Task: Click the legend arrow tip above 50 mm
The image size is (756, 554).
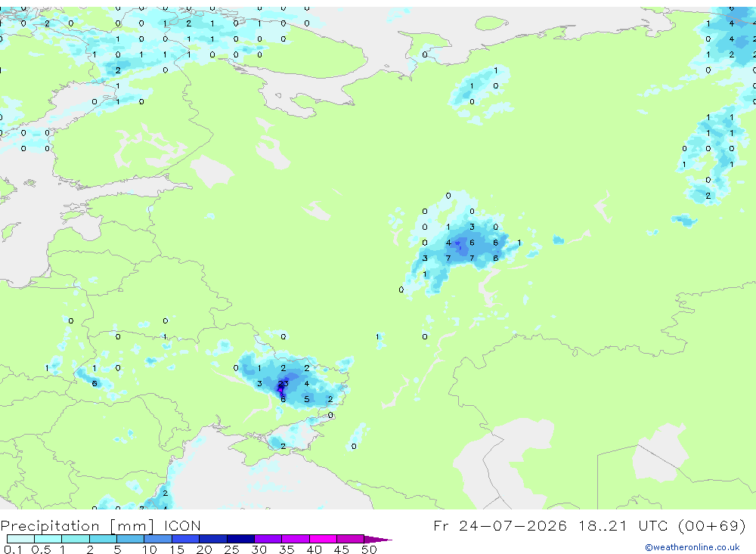Action: pyautogui.click(x=378, y=539)
